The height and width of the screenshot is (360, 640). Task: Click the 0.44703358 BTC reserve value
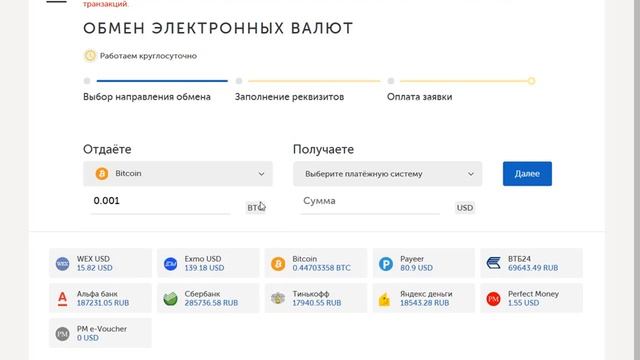tap(322, 268)
